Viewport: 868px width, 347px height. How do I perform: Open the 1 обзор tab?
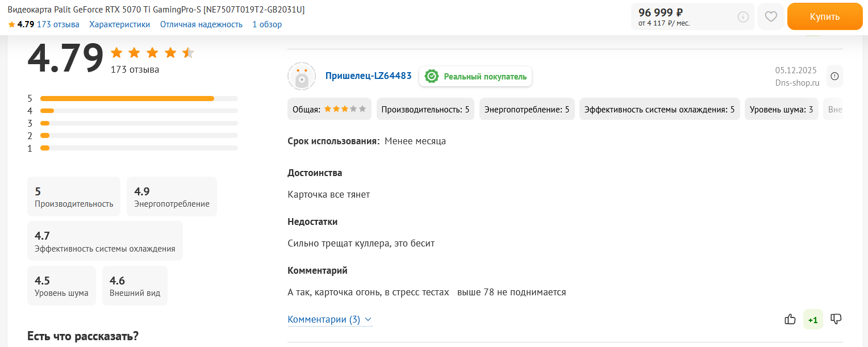[267, 24]
